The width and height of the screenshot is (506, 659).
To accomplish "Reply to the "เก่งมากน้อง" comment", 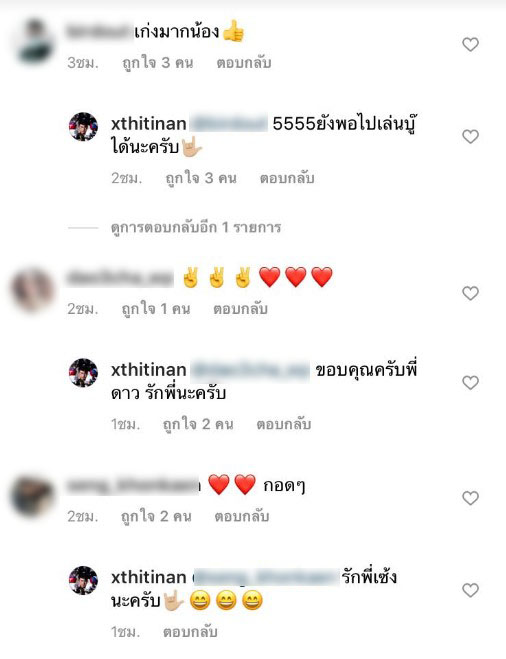I will [x=244, y=63].
